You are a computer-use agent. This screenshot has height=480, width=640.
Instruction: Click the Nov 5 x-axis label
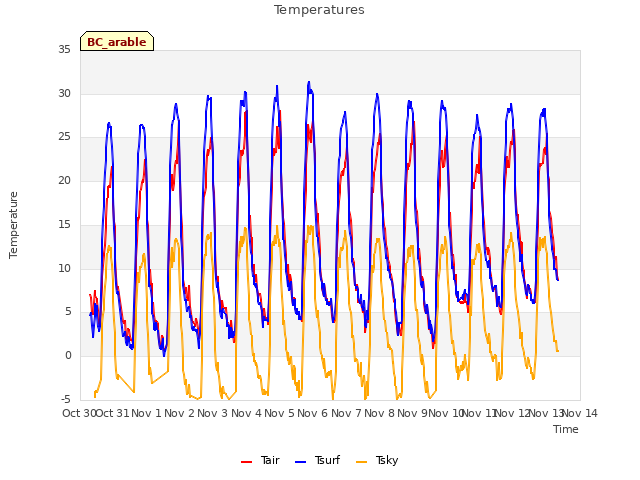tap(279, 413)
